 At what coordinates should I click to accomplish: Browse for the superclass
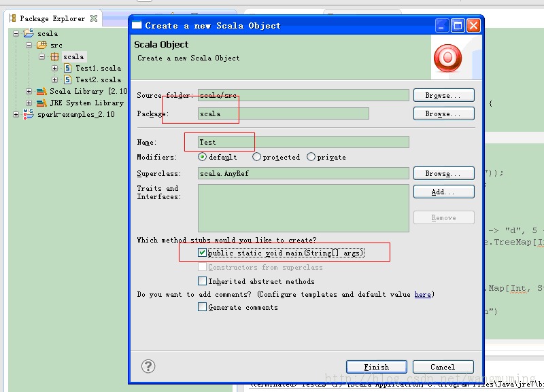click(x=444, y=173)
